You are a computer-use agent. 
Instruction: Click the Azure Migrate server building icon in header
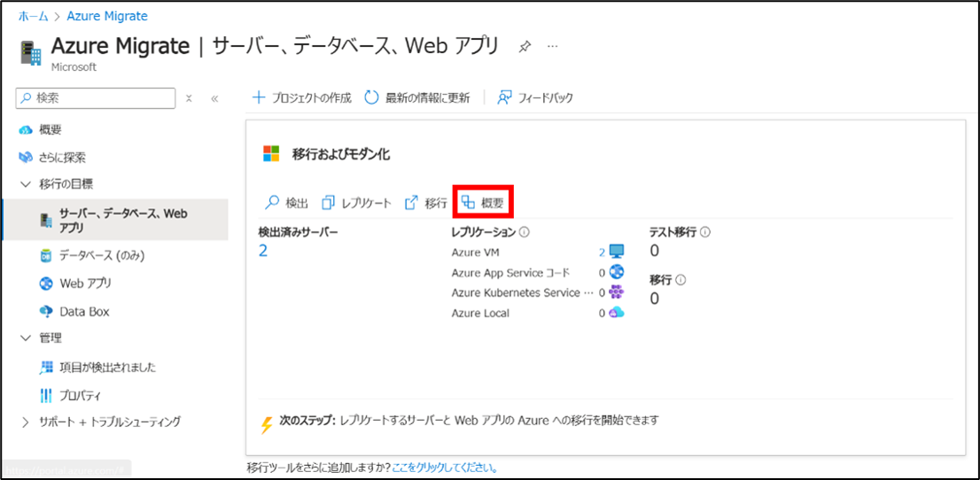31,52
